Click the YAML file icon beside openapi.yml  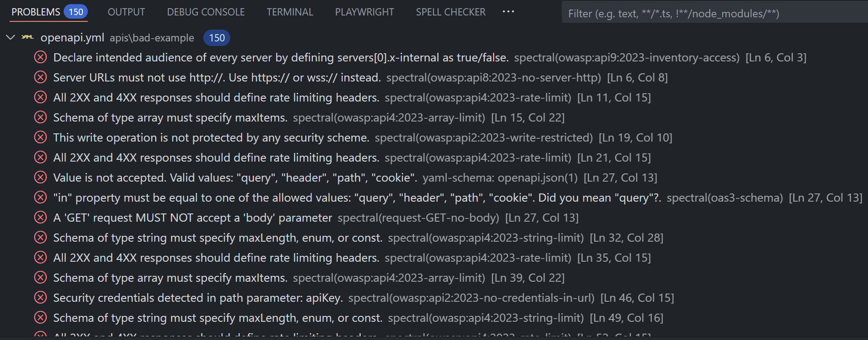tap(27, 37)
